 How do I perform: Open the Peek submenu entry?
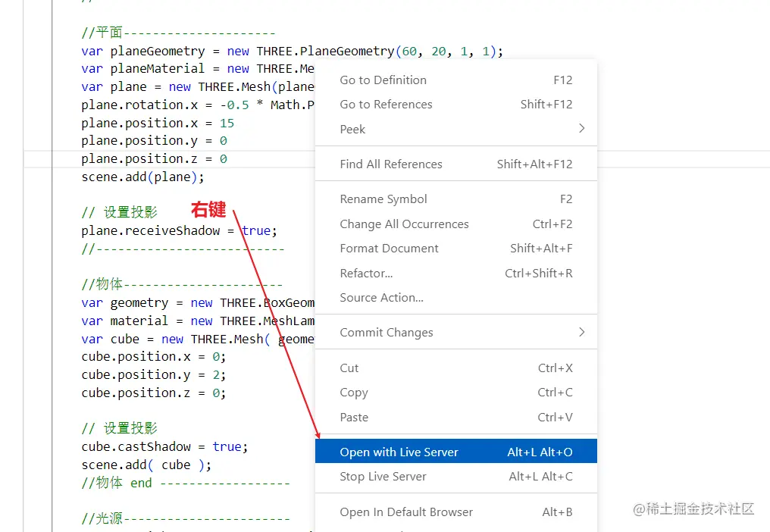(455, 129)
